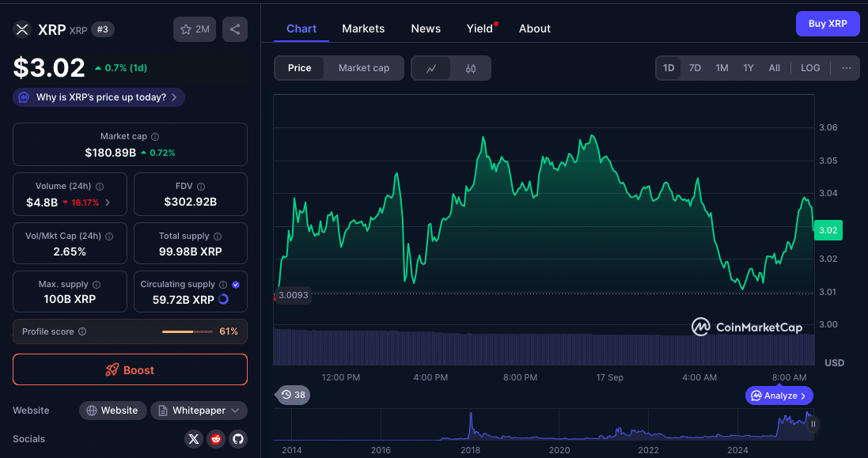The image size is (868, 458).
Task: Click the info icon beside Circulating supply
Action: (x=223, y=284)
